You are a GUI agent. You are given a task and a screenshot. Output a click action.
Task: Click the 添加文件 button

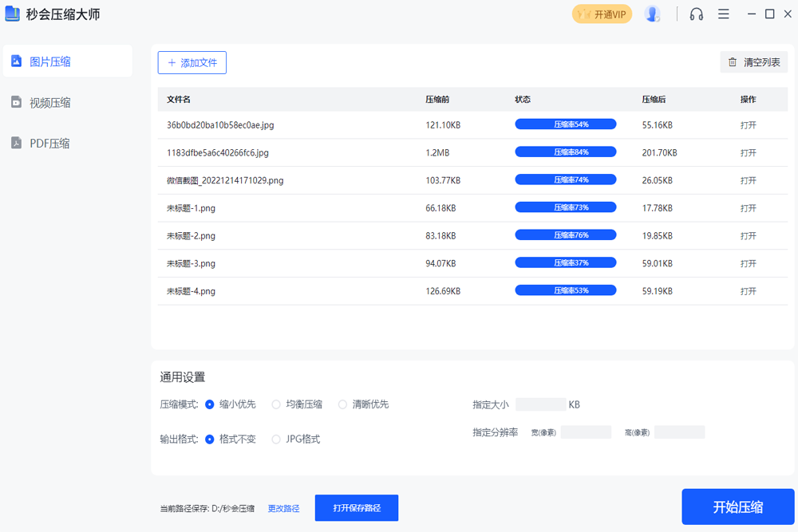coord(192,62)
